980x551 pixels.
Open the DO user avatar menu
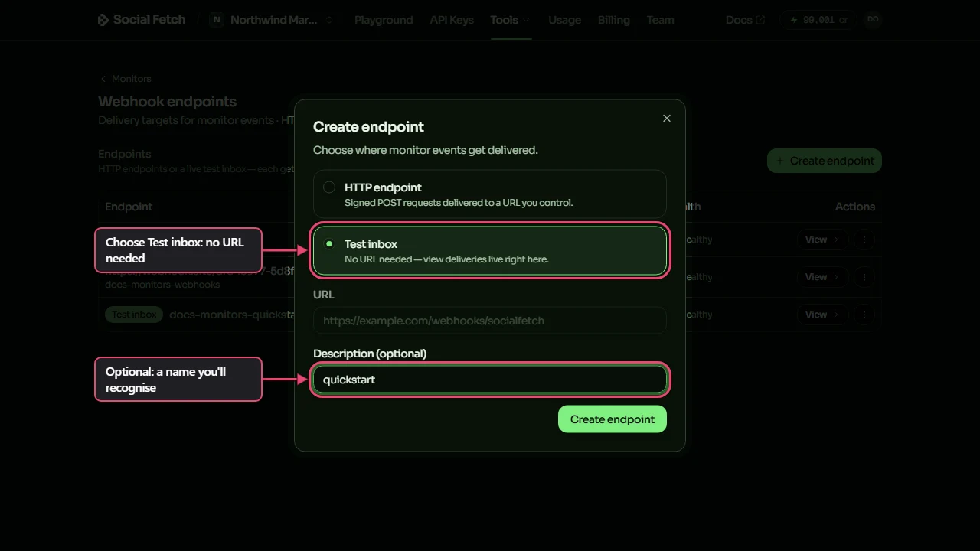873,20
